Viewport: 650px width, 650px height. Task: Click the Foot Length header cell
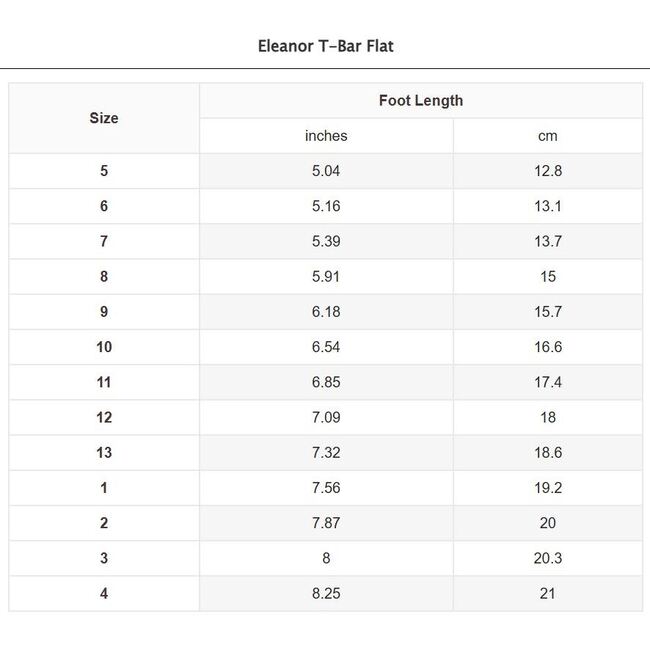(420, 100)
